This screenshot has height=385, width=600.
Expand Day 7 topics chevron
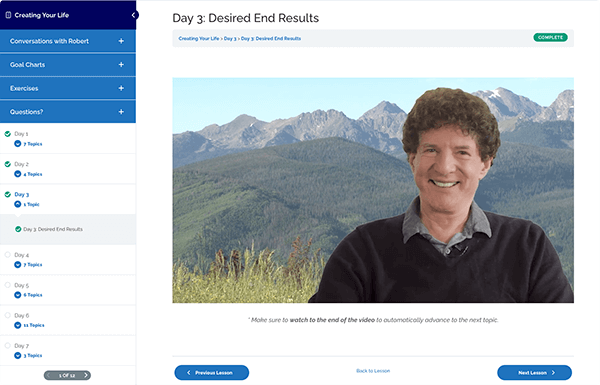coord(18,355)
